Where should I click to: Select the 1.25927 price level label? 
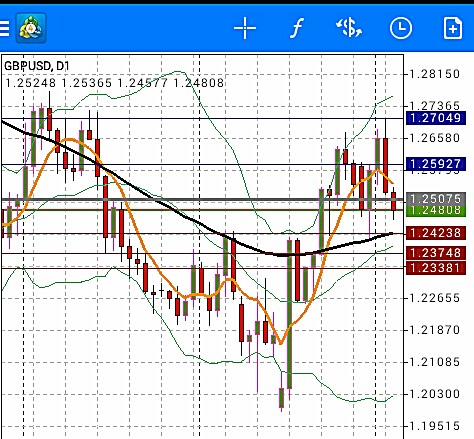click(x=436, y=164)
